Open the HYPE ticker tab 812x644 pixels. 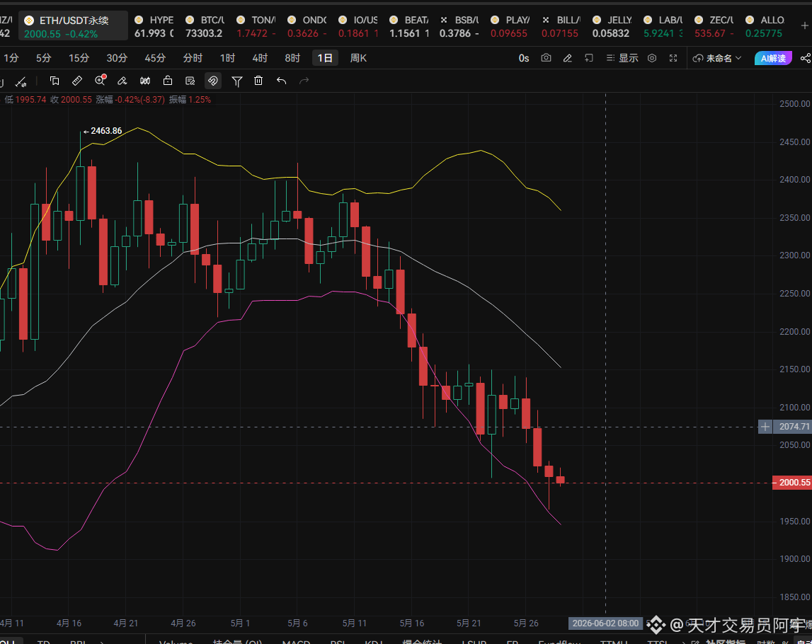154,26
